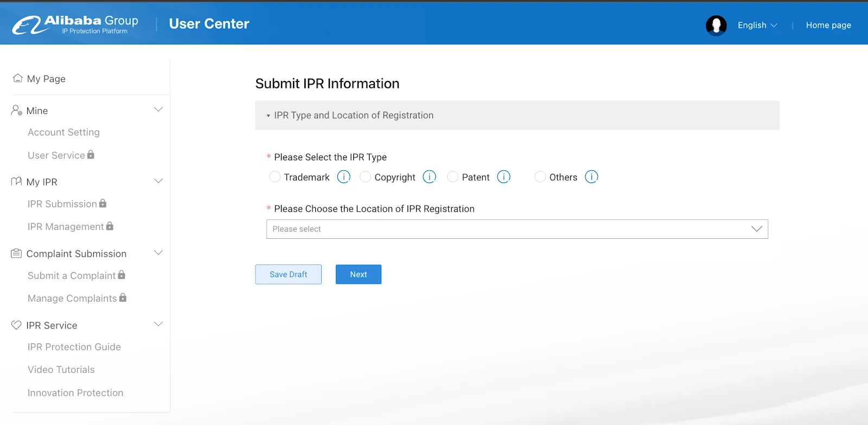Collapse IPR Type and Location of Registration triangle
Viewport: 868px width, 425px height.
pos(268,116)
